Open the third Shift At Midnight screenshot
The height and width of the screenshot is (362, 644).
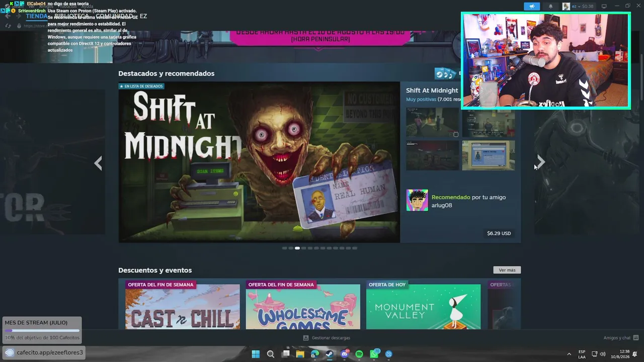432,155
